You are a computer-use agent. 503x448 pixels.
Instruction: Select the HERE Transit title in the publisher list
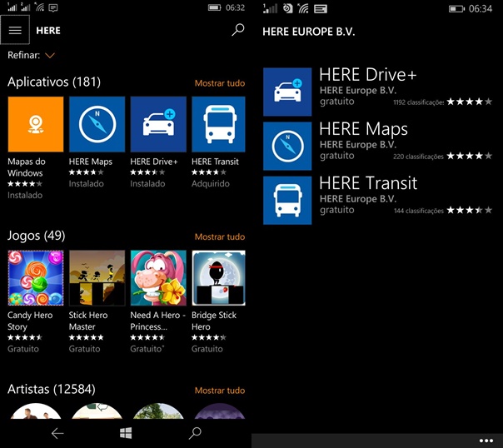(x=368, y=183)
